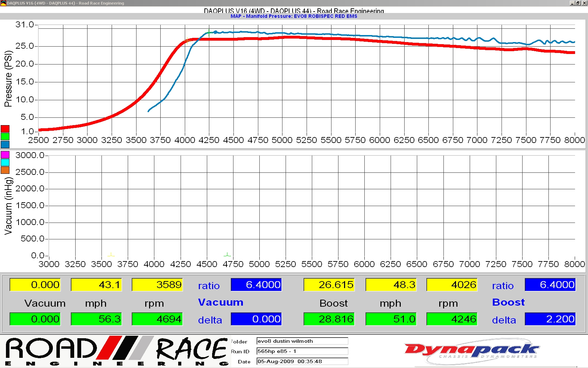
Task: Click the DAQPLUS app icon in title bar
Action: (x=3, y=3)
